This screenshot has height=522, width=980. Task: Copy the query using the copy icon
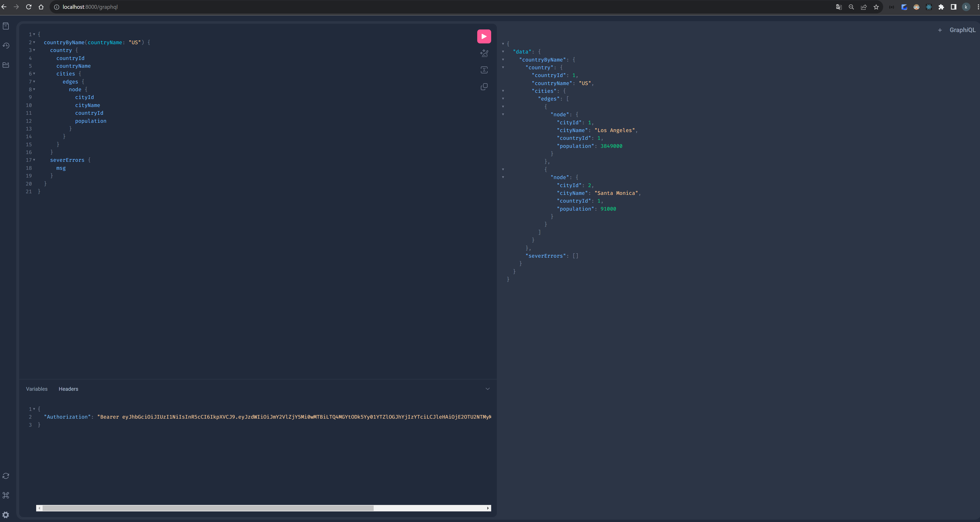pyautogui.click(x=484, y=87)
